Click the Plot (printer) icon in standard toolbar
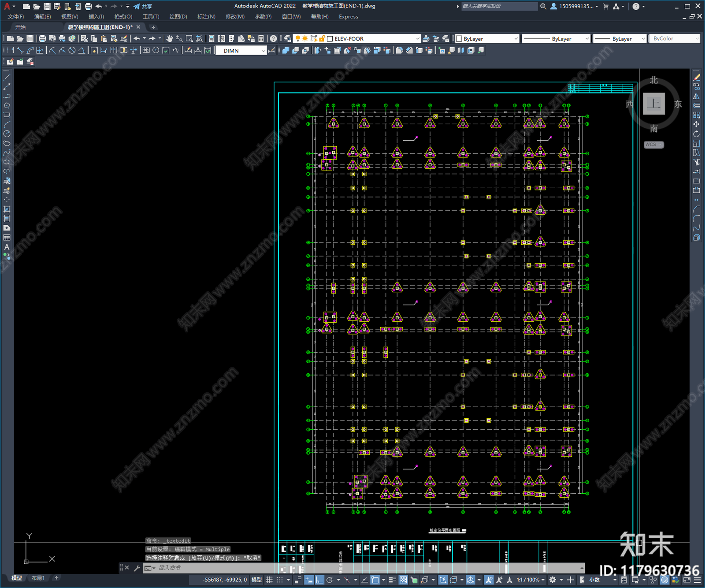 (42, 39)
